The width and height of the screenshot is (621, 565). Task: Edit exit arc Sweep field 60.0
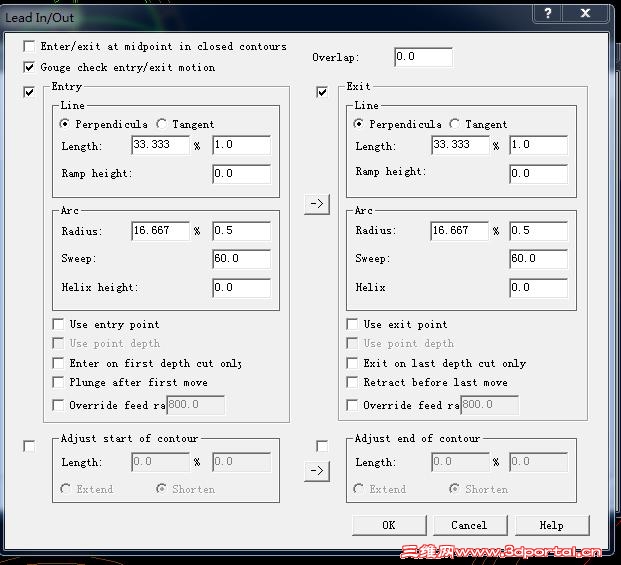point(539,259)
